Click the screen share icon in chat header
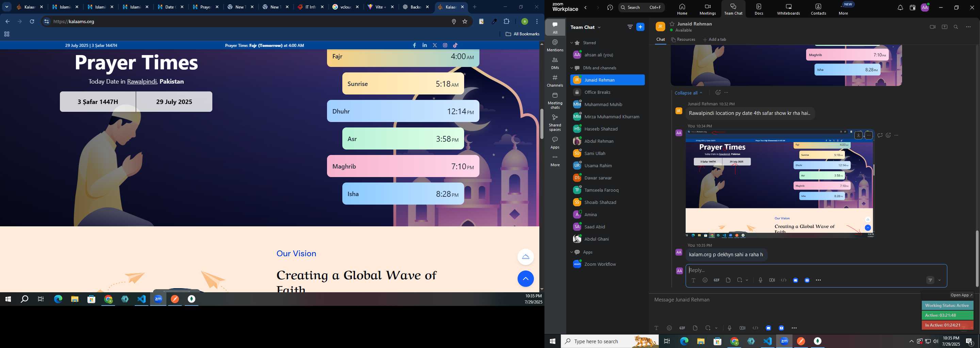 coord(944,27)
